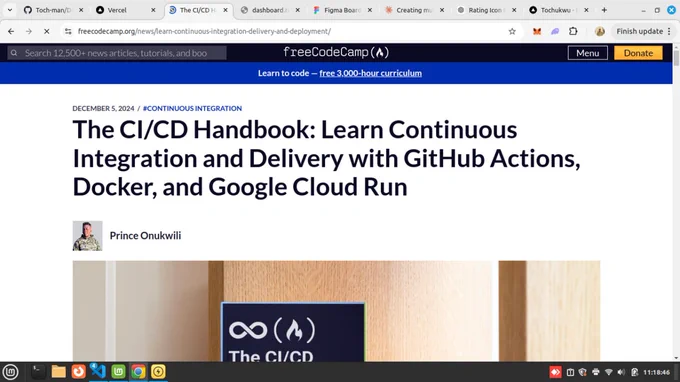Screen dimensions: 680x382
Task: Open a new browser tab
Action: 604,10
